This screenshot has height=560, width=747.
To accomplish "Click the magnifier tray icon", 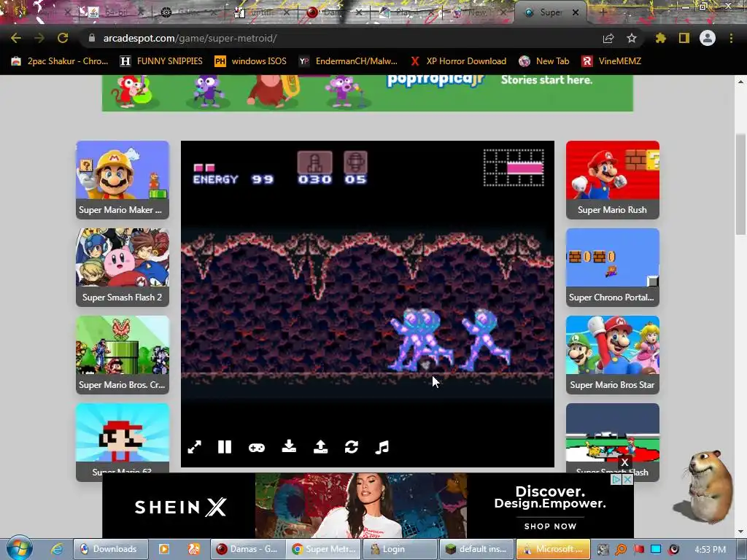I will 620,550.
